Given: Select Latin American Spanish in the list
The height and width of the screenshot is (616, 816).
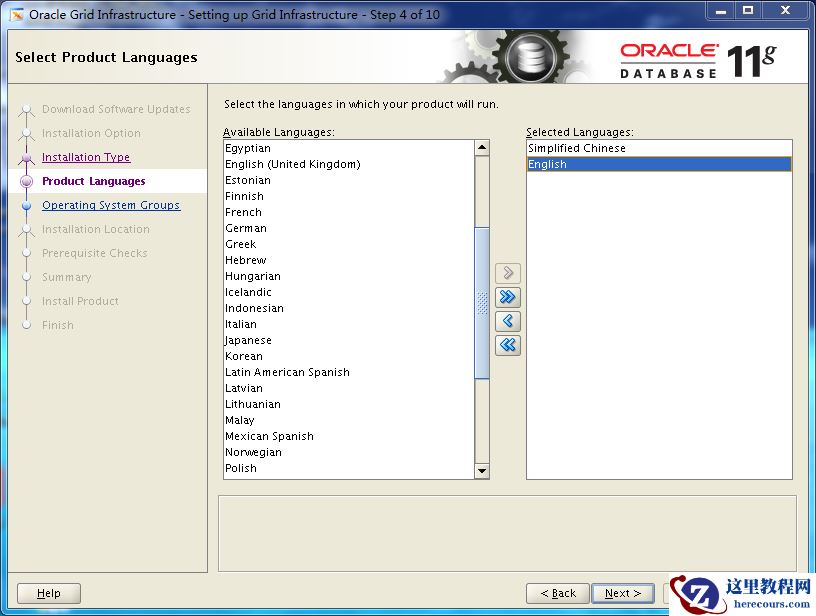Looking at the screenshot, I should (349, 373).
